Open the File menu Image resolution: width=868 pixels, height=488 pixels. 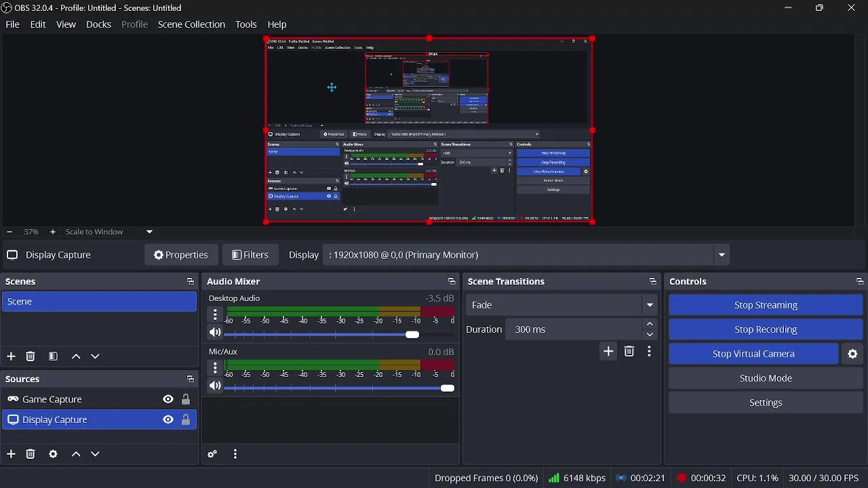pyautogui.click(x=12, y=24)
